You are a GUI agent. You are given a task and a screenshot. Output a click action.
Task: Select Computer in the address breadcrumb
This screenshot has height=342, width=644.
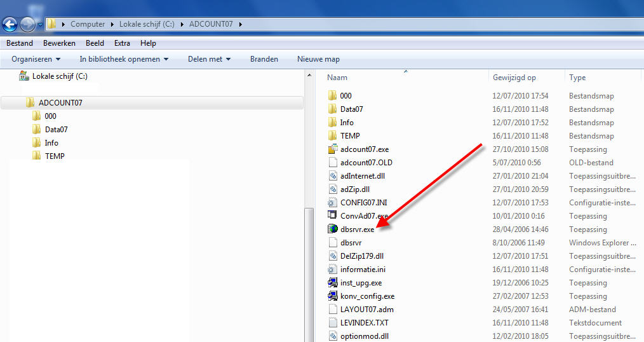click(x=88, y=24)
